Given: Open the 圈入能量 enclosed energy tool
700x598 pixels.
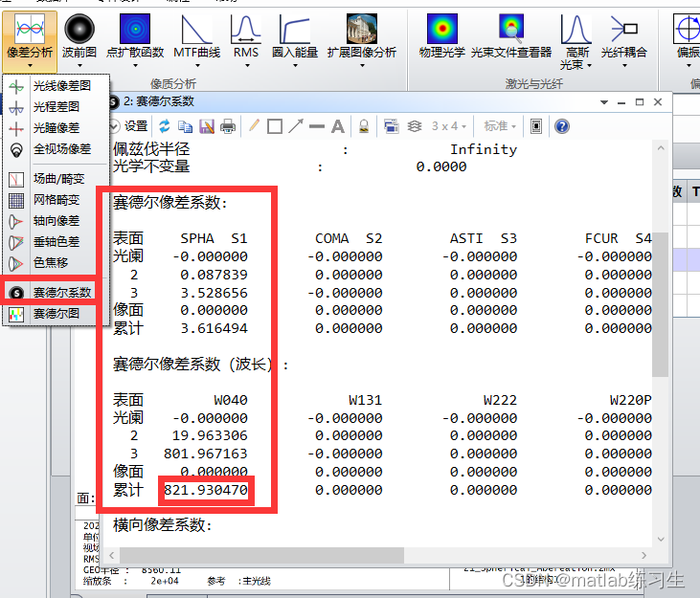Looking at the screenshot, I should 295,41.
